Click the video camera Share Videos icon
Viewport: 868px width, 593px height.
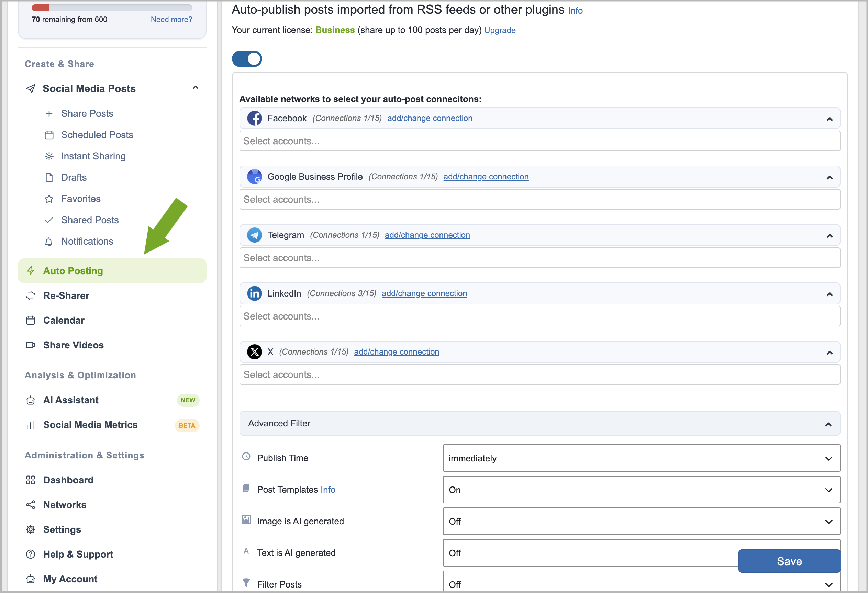pyautogui.click(x=31, y=345)
